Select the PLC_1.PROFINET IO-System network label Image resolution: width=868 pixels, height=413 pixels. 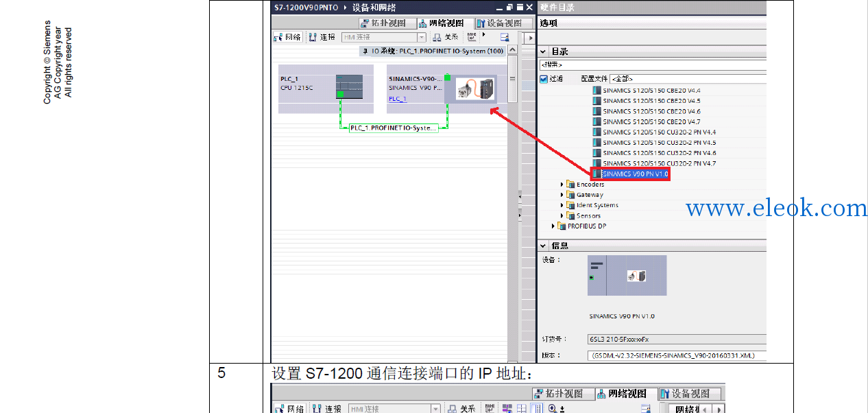(393, 128)
